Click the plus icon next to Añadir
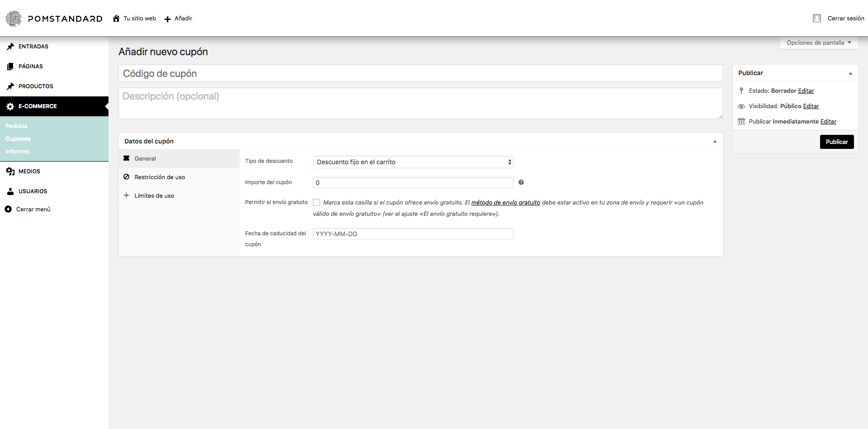868x429 pixels. coord(167,19)
